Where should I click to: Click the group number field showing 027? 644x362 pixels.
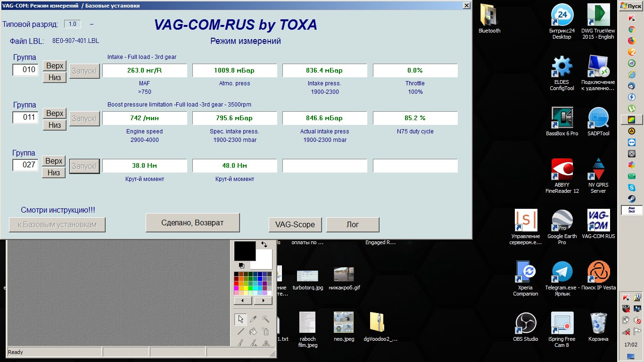(x=25, y=165)
